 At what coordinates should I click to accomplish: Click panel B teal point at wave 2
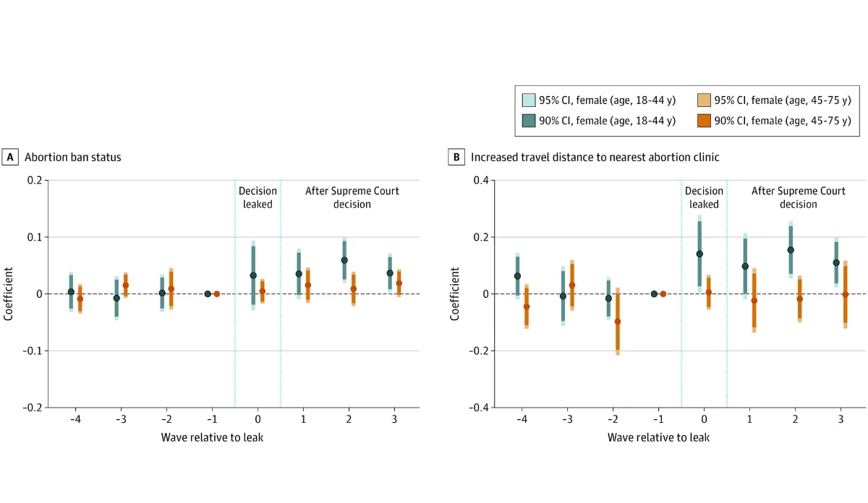[791, 250]
